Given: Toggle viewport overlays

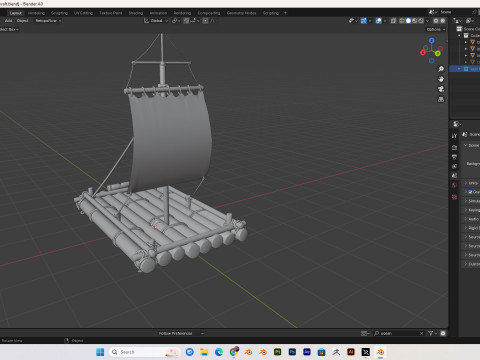Looking at the screenshot, I should click(x=379, y=21).
